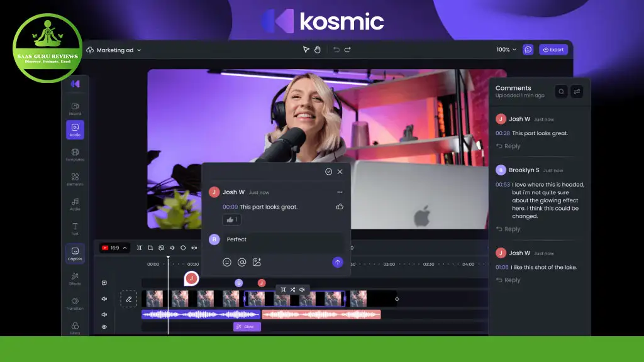This screenshot has width=644, height=362.
Task: Open the Audio sidebar tab
Action: click(75, 204)
